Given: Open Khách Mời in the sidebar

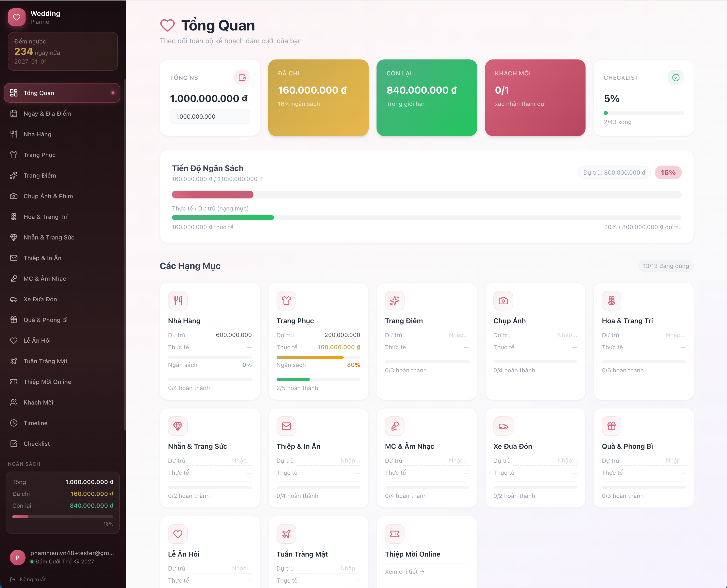Looking at the screenshot, I should [62, 402].
